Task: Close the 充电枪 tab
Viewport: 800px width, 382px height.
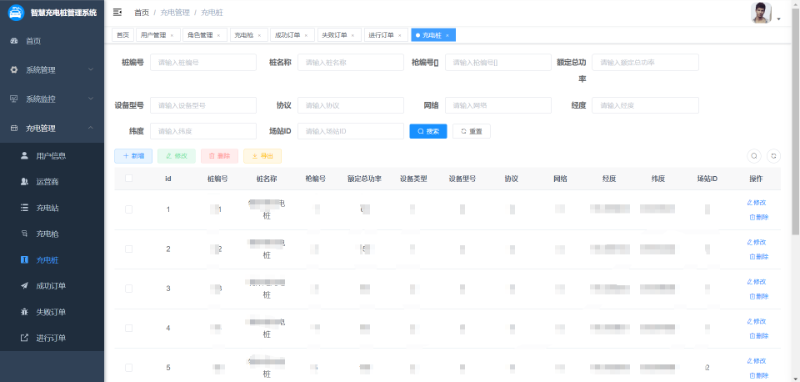Action: click(x=259, y=35)
